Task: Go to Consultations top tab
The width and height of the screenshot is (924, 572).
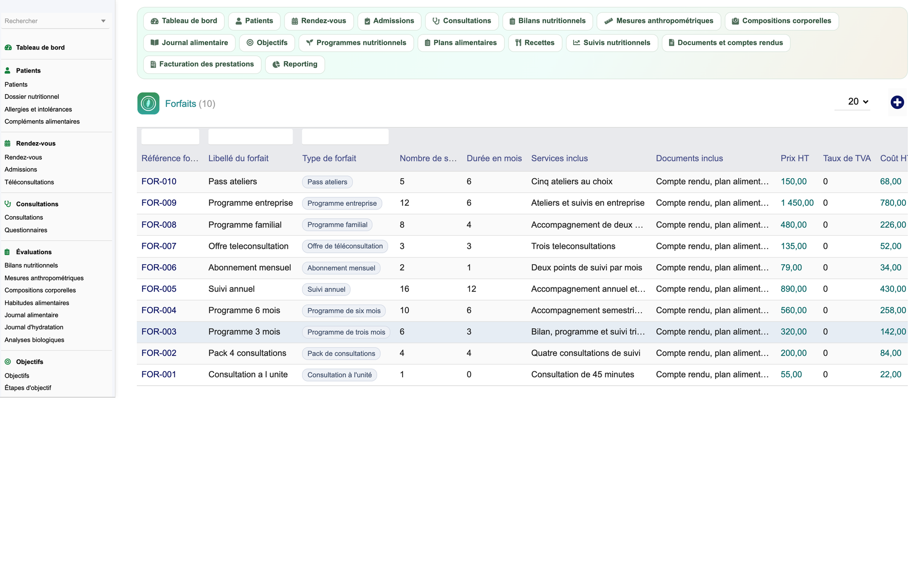Action: point(462,21)
